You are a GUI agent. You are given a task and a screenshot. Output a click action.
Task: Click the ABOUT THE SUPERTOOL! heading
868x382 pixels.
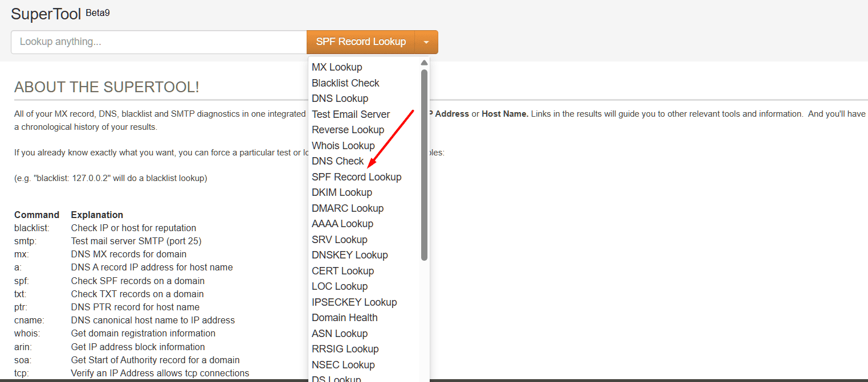(107, 87)
